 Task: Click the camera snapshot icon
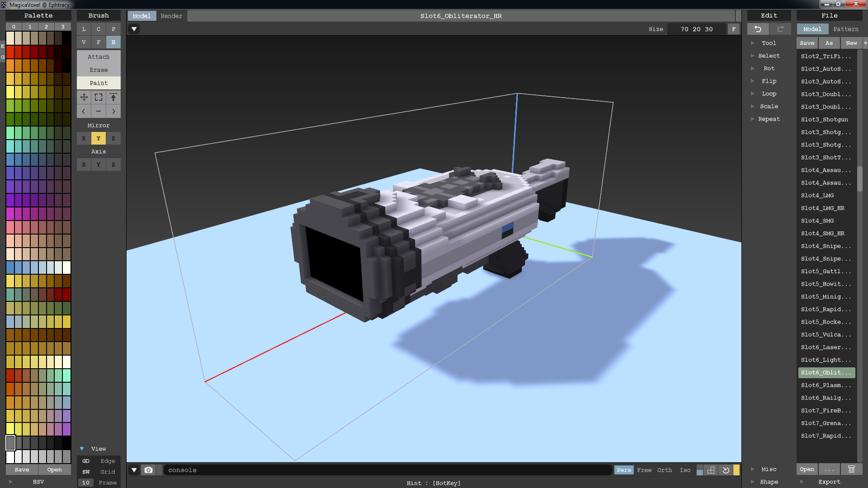click(148, 469)
